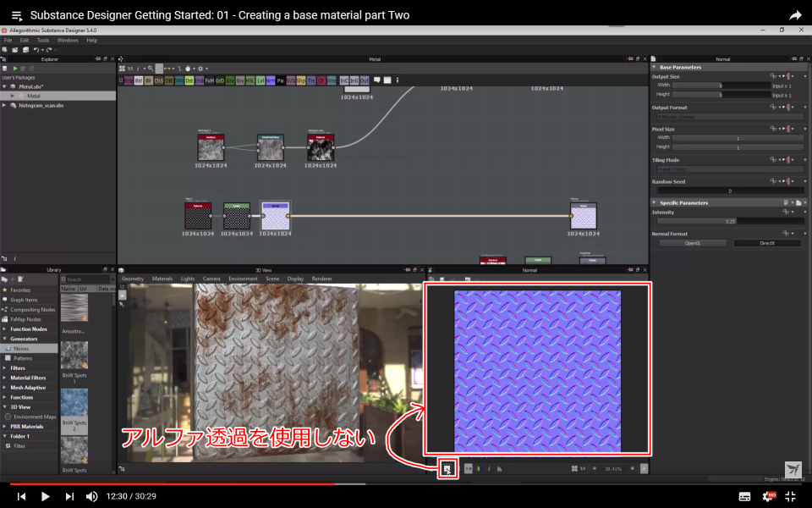Click the library Search field
Screen dimensions: 812x508
pyautogui.click(x=88, y=279)
